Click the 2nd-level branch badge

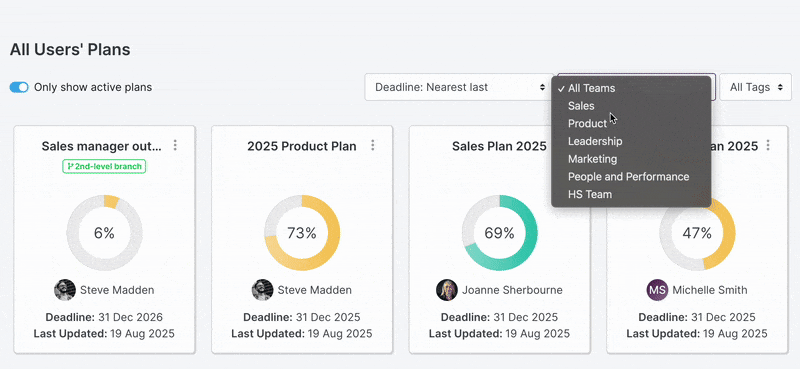[104, 166]
